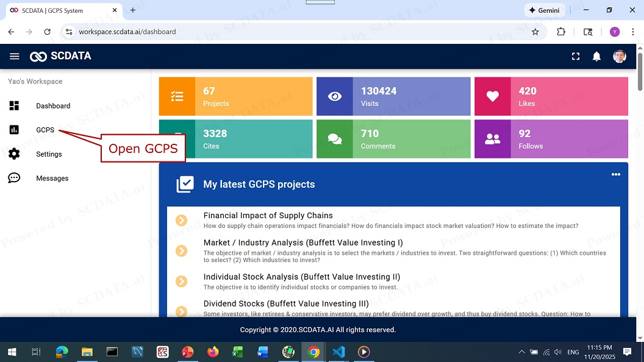The image size is (644, 362).
Task: Expand Financial Impact of Supply Chains arrow
Action: pyautogui.click(x=181, y=220)
